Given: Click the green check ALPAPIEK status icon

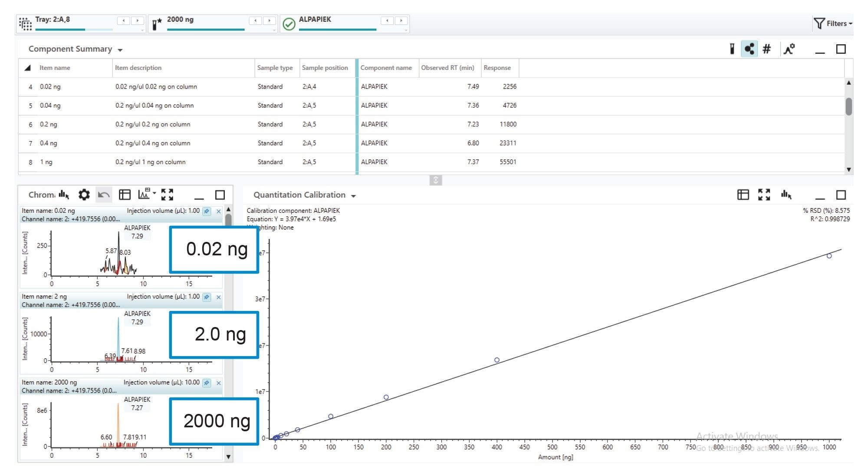Looking at the screenshot, I should pos(289,24).
